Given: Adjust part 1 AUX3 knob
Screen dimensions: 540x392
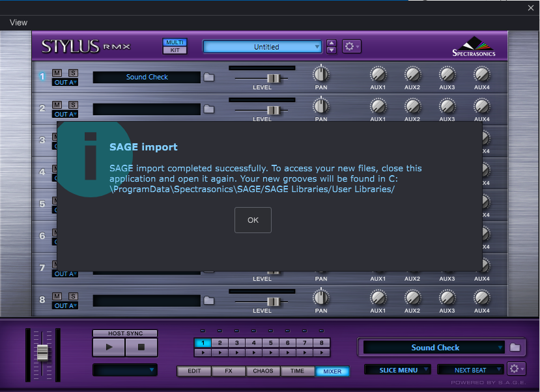Looking at the screenshot, I should (448, 74).
